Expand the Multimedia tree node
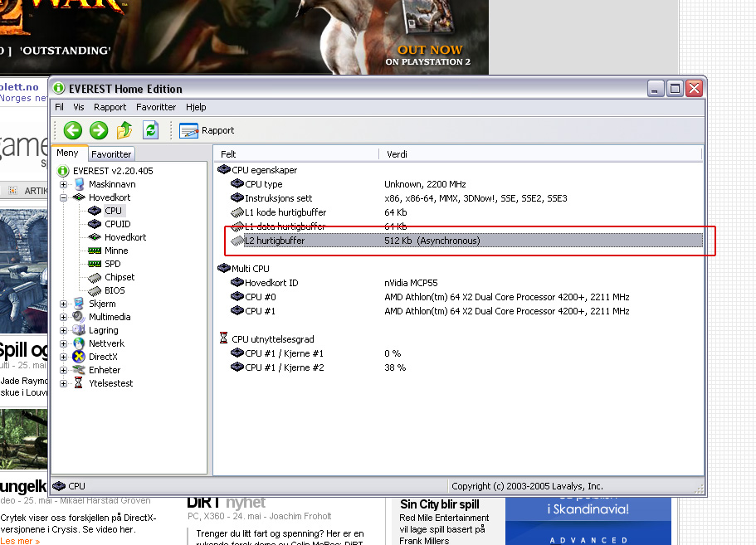 click(63, 317)
